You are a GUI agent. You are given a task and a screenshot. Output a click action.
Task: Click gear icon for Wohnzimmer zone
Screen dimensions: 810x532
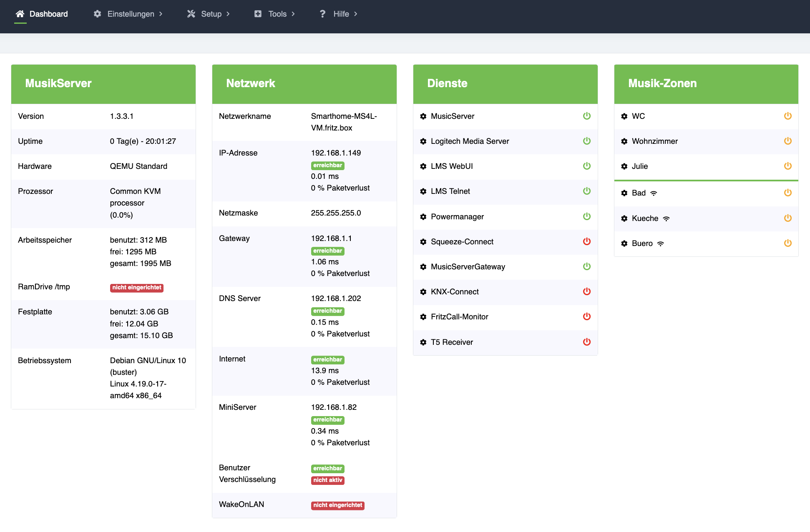coord(624,141)
